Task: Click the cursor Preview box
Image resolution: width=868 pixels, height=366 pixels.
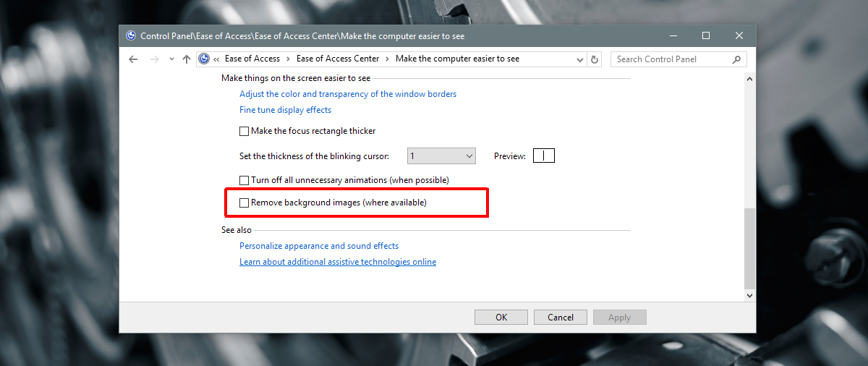Action: coord(544,156)
